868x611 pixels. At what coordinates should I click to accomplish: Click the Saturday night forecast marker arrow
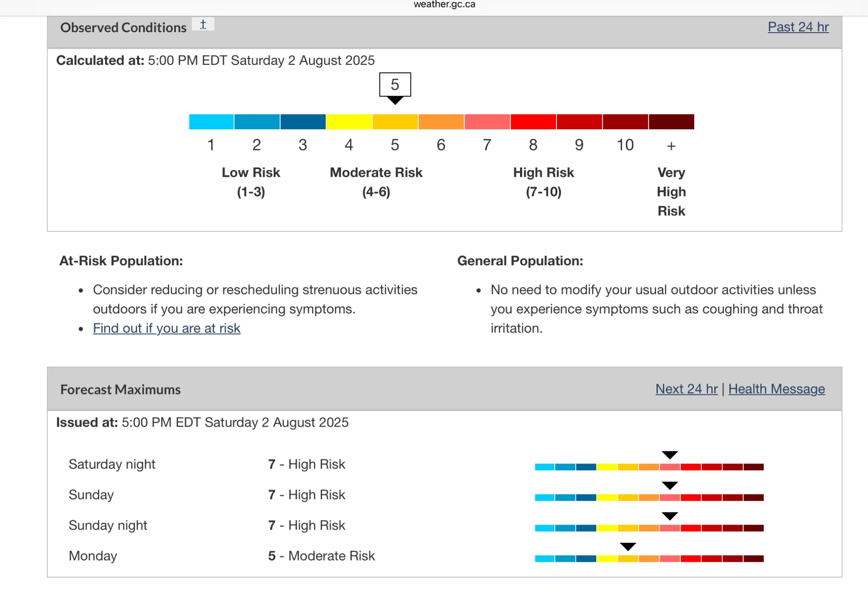670,455
